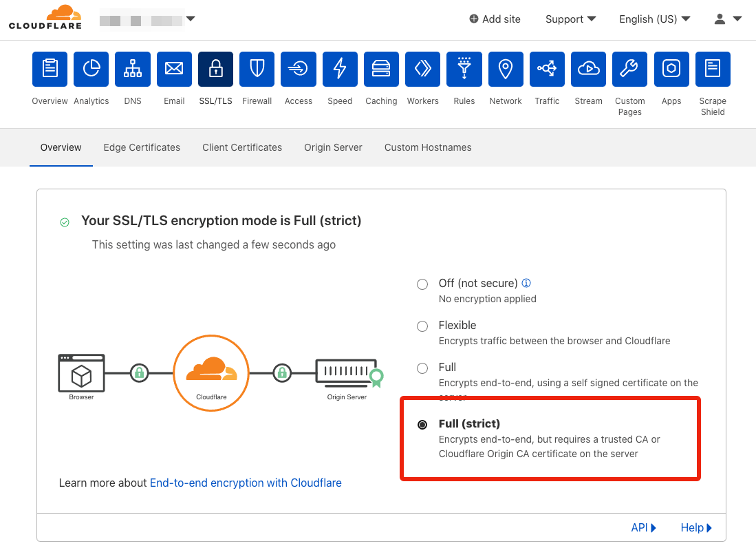Select the Off (not secure) encryption mode
This screenshot has height=548, width=756.
pos(422,284)
